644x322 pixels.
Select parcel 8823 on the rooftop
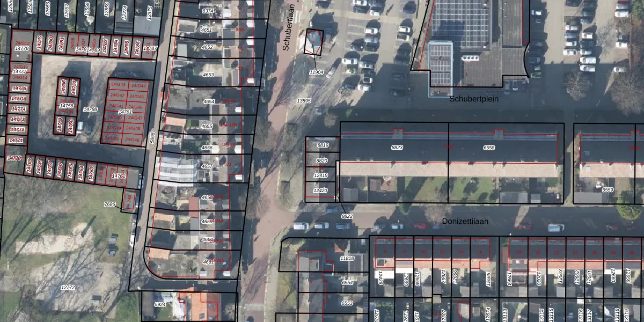pyautogui.click(x=397, y=147)
